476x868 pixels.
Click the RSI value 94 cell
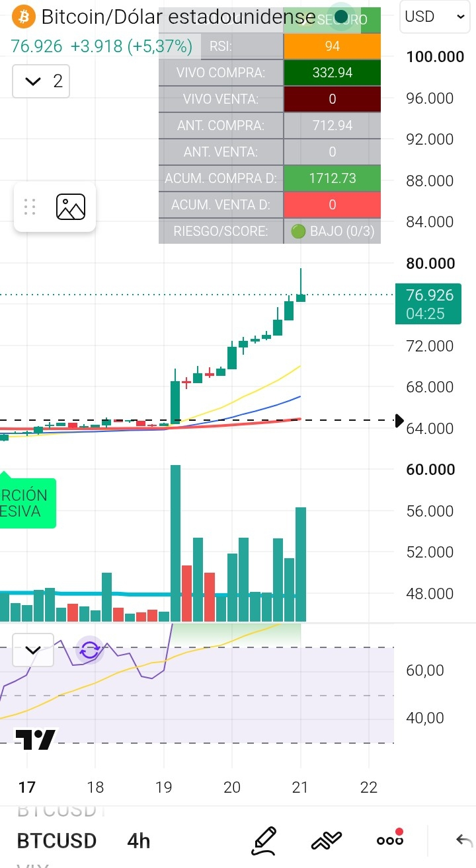pos(332,46)
